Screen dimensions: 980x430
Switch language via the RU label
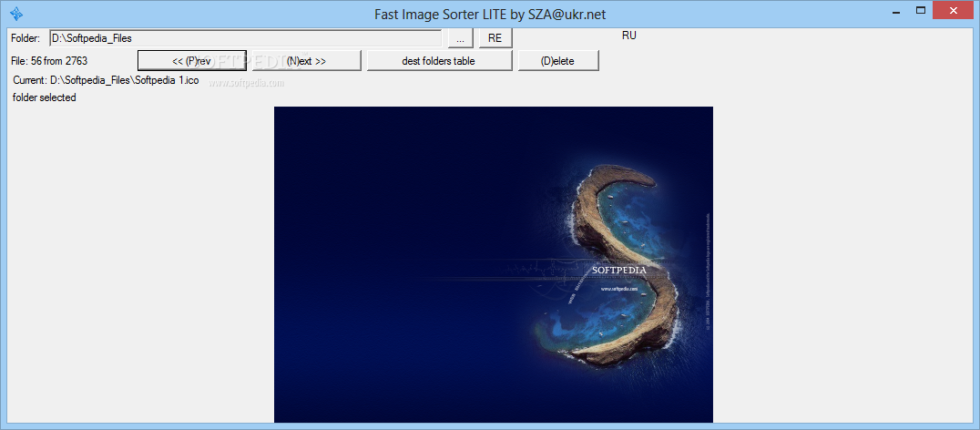[628, 36]
